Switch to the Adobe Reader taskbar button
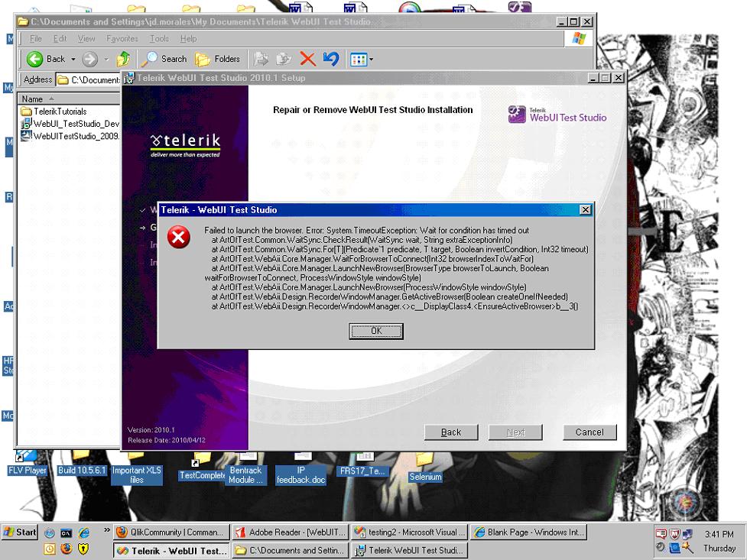 pyautogui.click(x=291, y=532)
